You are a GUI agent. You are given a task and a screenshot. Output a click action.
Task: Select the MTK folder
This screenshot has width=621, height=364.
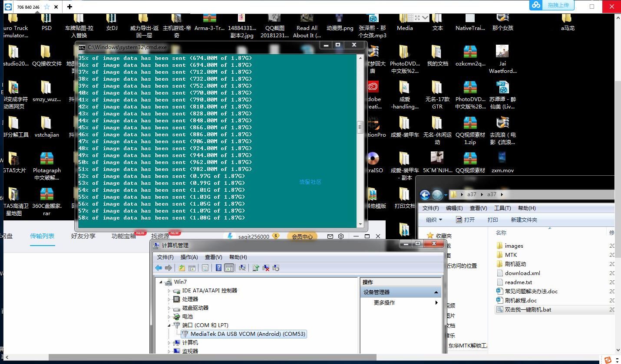[506, 255]
